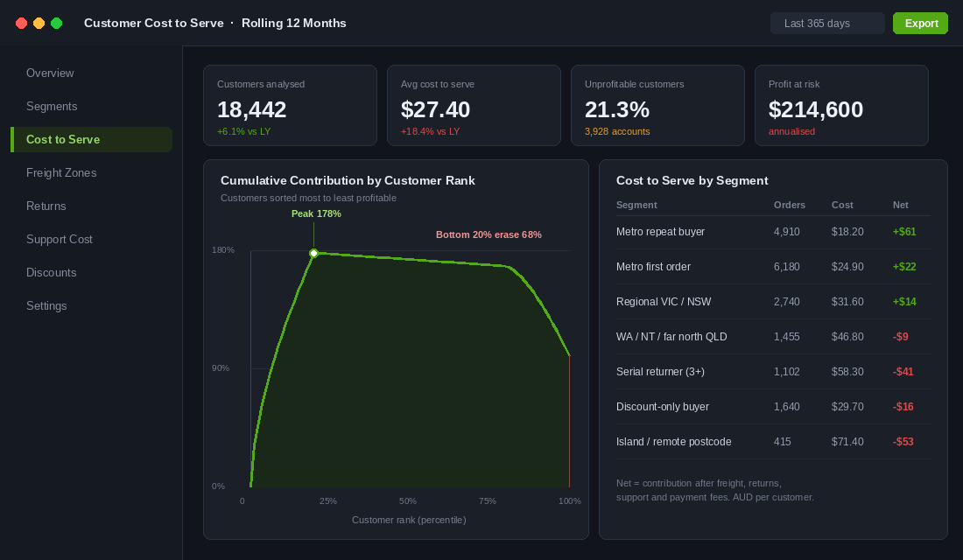Select the Island / remote postcode row
The height and width of the screenshot is (560, 963).
coord(773,442)
